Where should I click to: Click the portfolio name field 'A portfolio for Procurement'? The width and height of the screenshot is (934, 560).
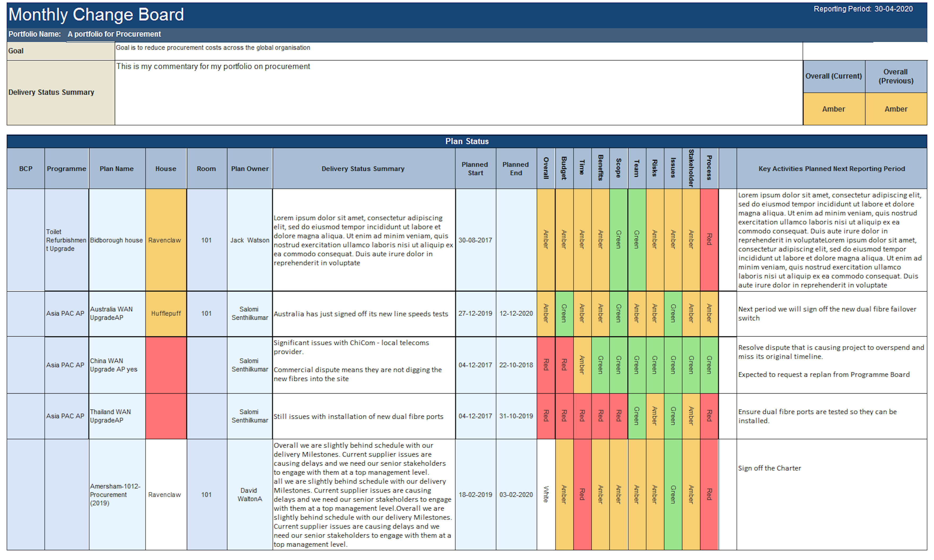pos(114,34)
